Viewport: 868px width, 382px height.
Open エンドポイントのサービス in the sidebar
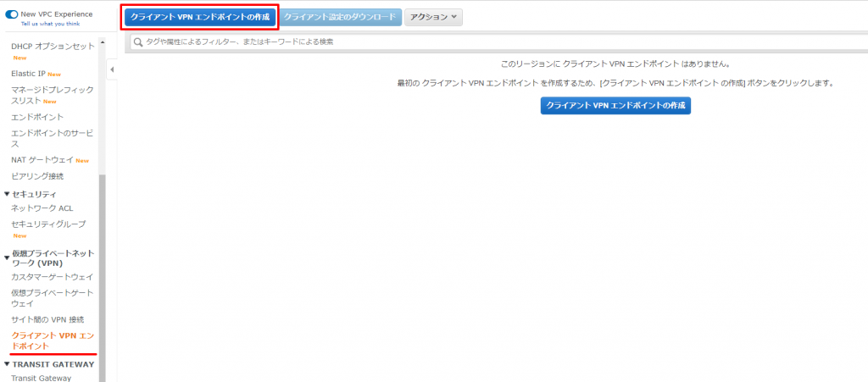(x=53, y=138)
